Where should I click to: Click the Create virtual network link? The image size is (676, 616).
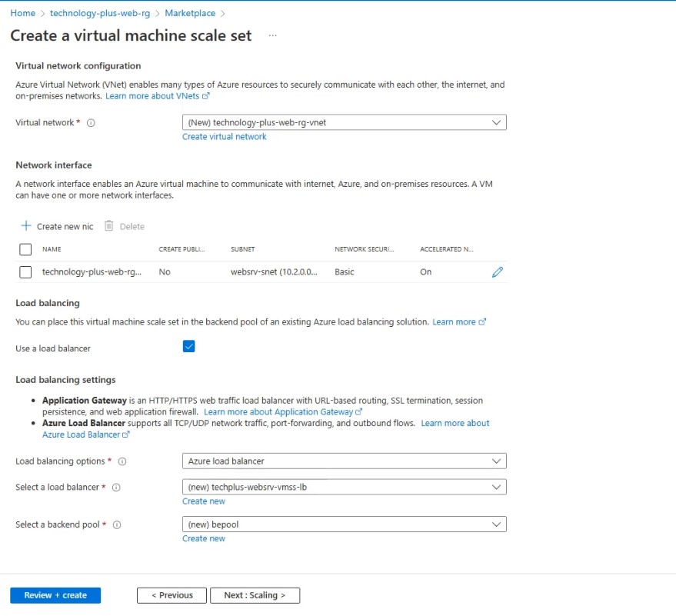point(225,137)
